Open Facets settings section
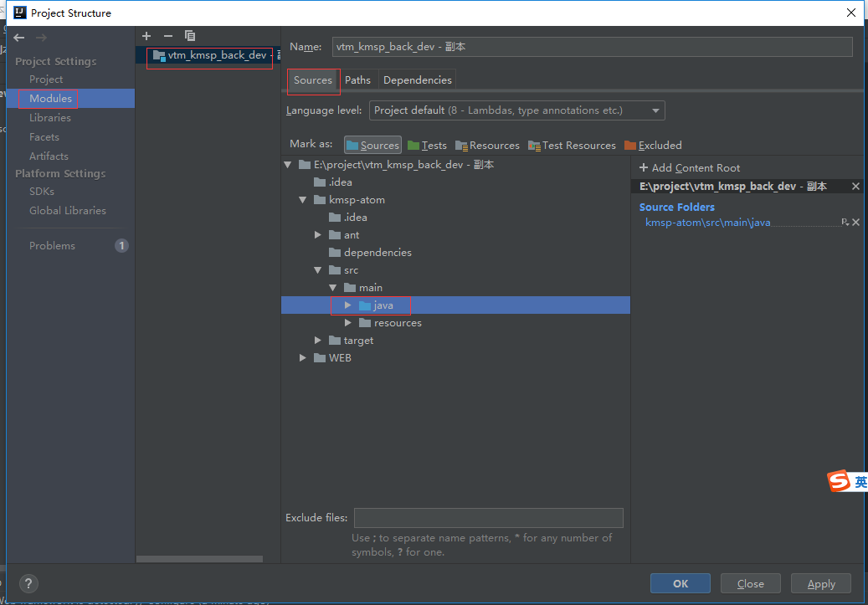 click(x=44, y=136)
